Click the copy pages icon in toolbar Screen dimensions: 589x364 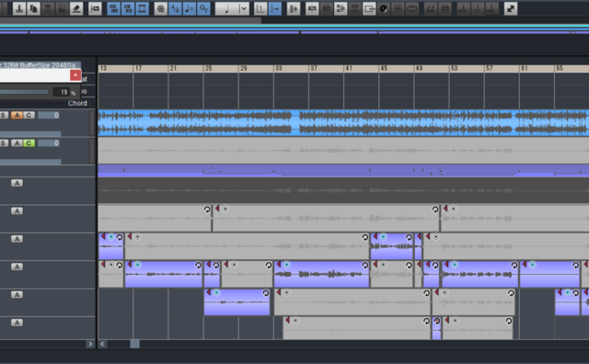pos(33,8)
